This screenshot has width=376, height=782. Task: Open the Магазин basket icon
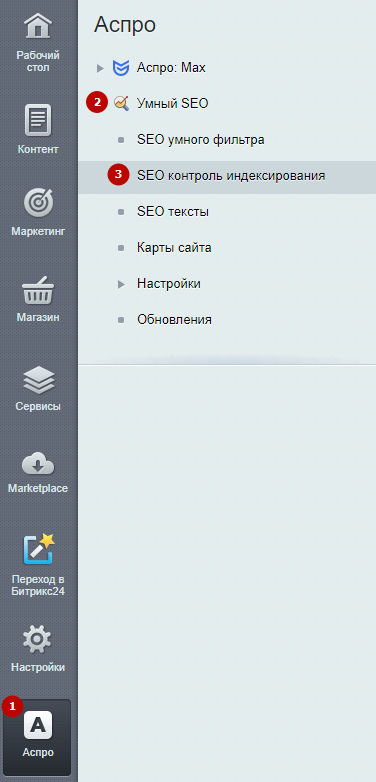coord(38,290)
